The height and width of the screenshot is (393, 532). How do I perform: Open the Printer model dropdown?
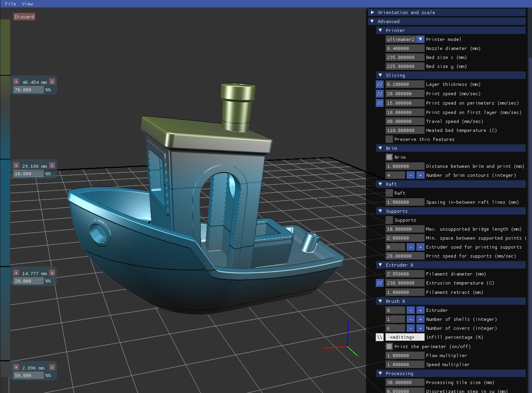[420, 39]
